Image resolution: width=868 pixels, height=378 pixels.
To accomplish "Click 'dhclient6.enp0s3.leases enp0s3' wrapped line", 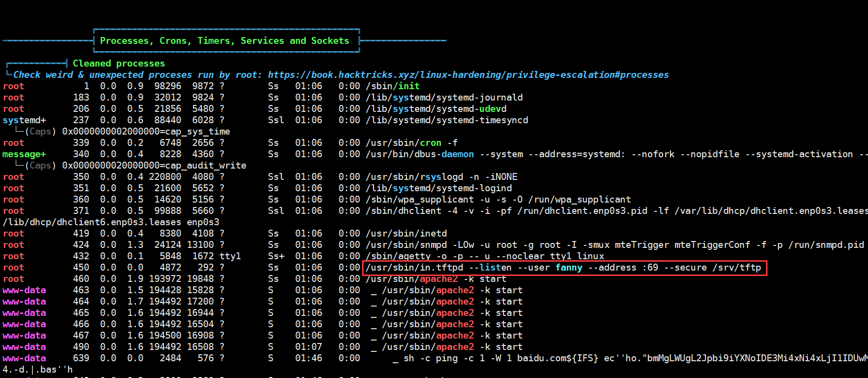I will (x=111, y=222).
